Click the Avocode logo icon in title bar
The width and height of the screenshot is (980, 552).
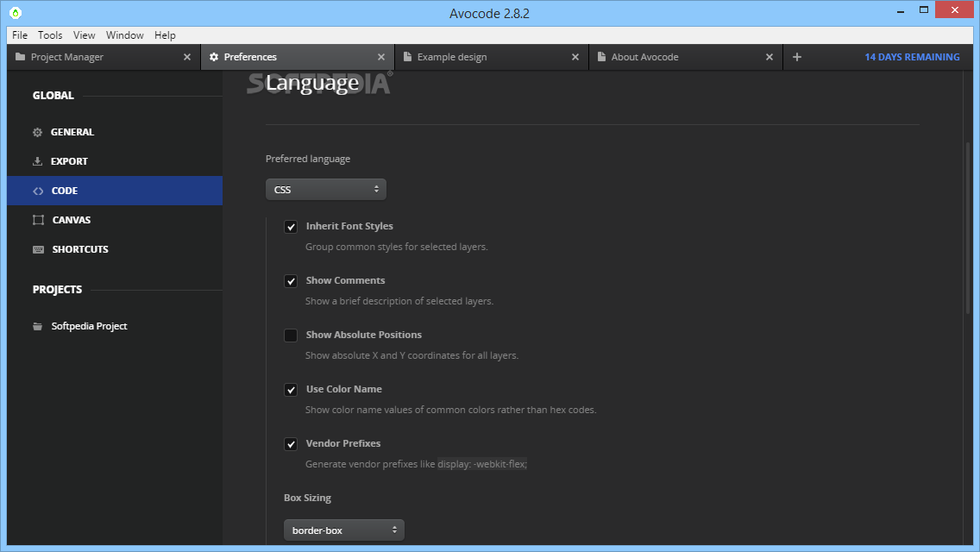15,12
